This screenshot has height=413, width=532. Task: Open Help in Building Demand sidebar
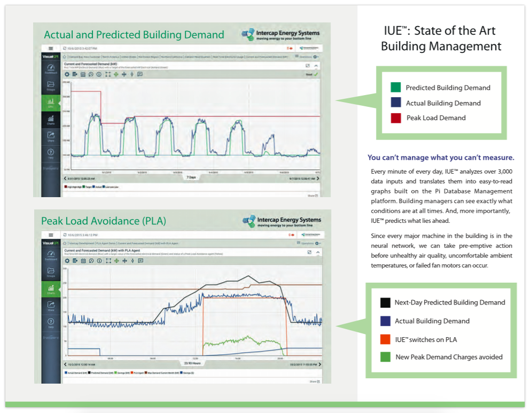coord(51,154)
